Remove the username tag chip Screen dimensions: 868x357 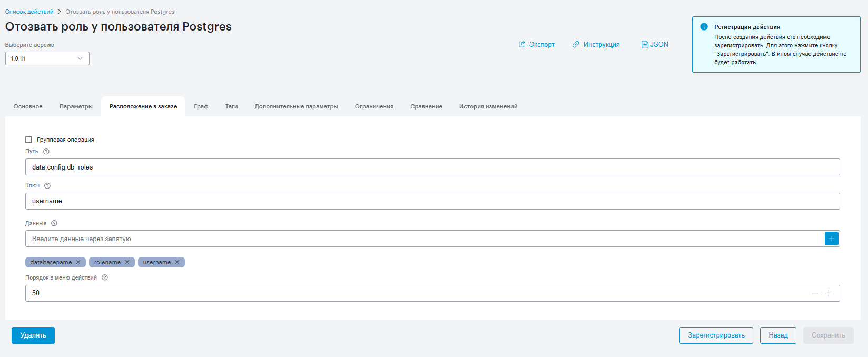click(x=177, y=262)
